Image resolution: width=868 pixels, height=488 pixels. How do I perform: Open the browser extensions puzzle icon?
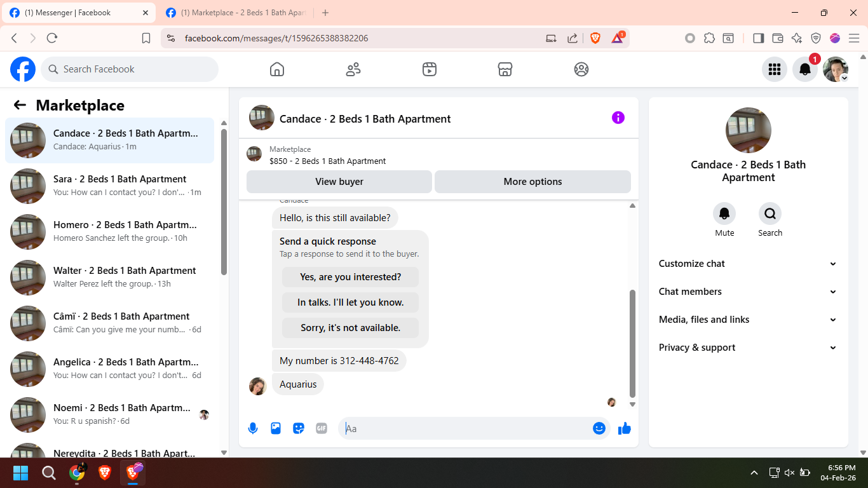click(x=709, y=38)
